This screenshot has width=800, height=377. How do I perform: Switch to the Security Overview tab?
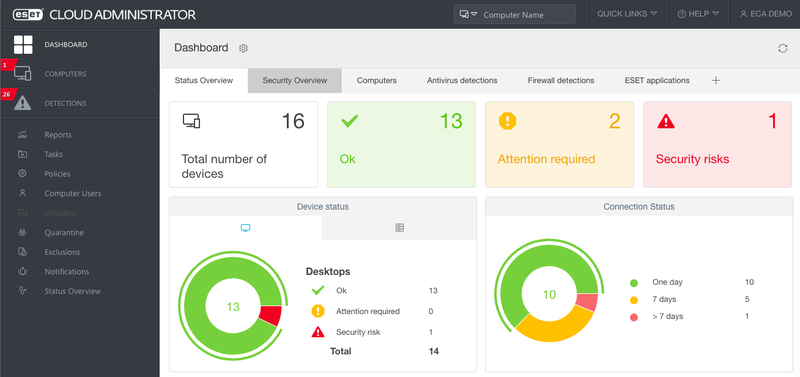pyautogui.click(x=295, y=81)
